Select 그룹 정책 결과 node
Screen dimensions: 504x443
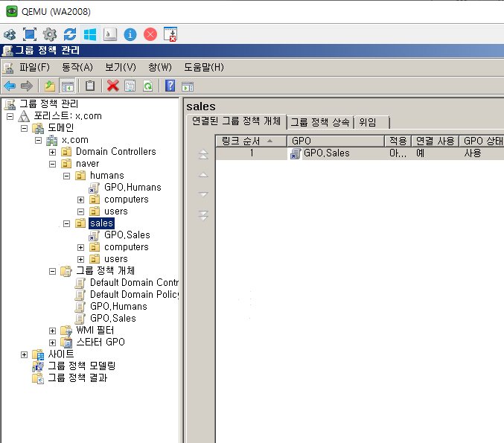[x=77, y=377]
